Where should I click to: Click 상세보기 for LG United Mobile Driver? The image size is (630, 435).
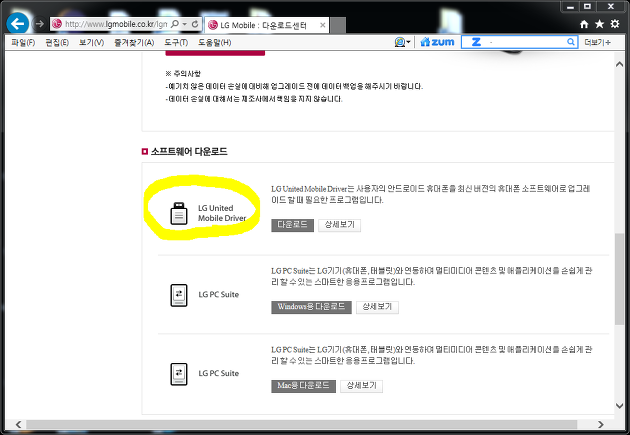pos(340,225)
